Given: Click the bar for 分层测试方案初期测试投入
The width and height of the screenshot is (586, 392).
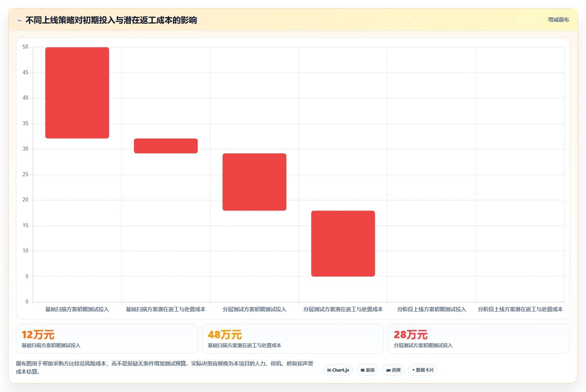Looking at the screenshot, I should click(x=254, y=182).
